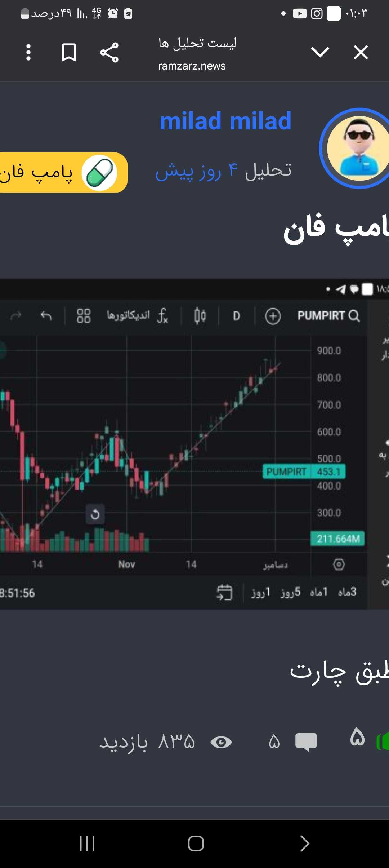The height and width of the screenshot is (868, 389).
Task: Expand the page title chevron
Action: point(320,53)
